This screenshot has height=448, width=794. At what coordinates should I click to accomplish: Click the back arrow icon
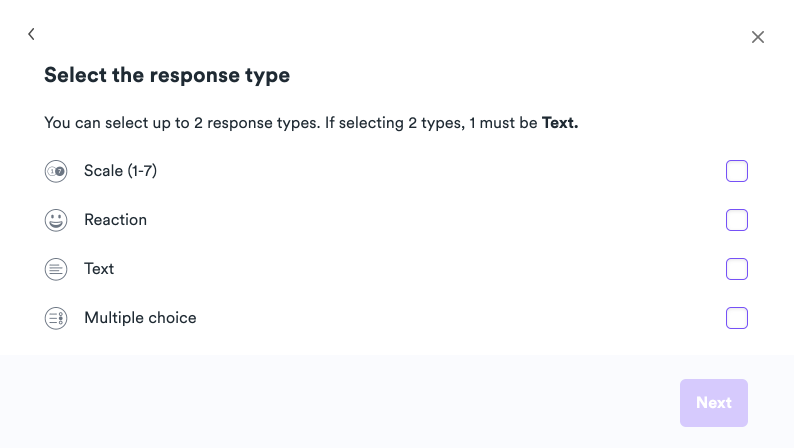point(31,34)
